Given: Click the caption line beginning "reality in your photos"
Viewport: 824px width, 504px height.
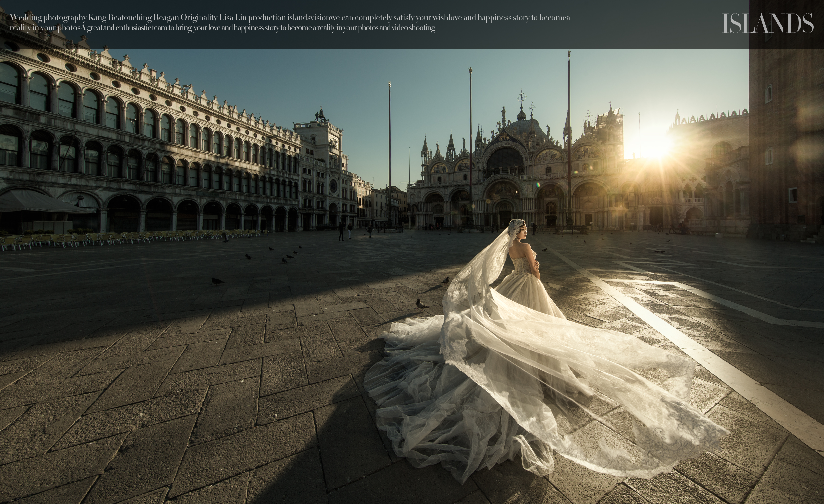Looking at the screenshot, I should tap(222, 28).
